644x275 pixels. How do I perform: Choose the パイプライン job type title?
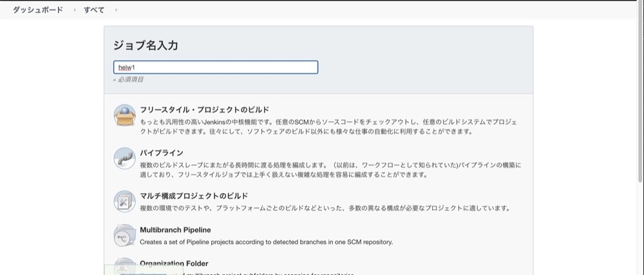tap(162, 153)
